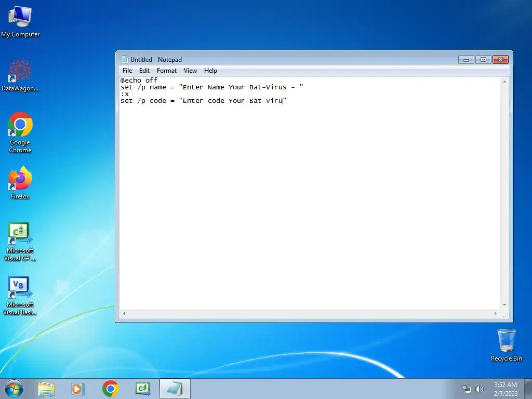Place cursor in 'set /p name' line
The image size is (532, 399).
[x=212, y=87]
